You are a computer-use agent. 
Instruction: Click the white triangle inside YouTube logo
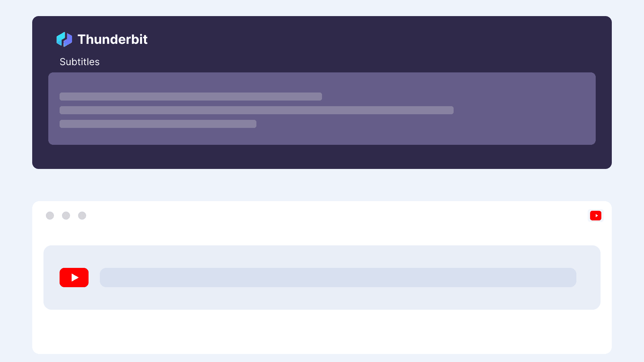pyautogui.click(x=75, y=278)
